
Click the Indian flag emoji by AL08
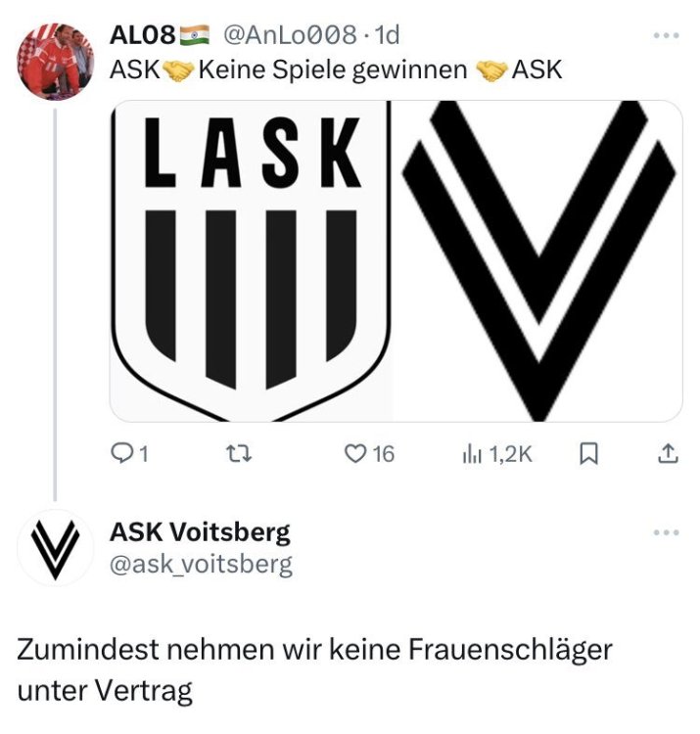click(195, 35)
